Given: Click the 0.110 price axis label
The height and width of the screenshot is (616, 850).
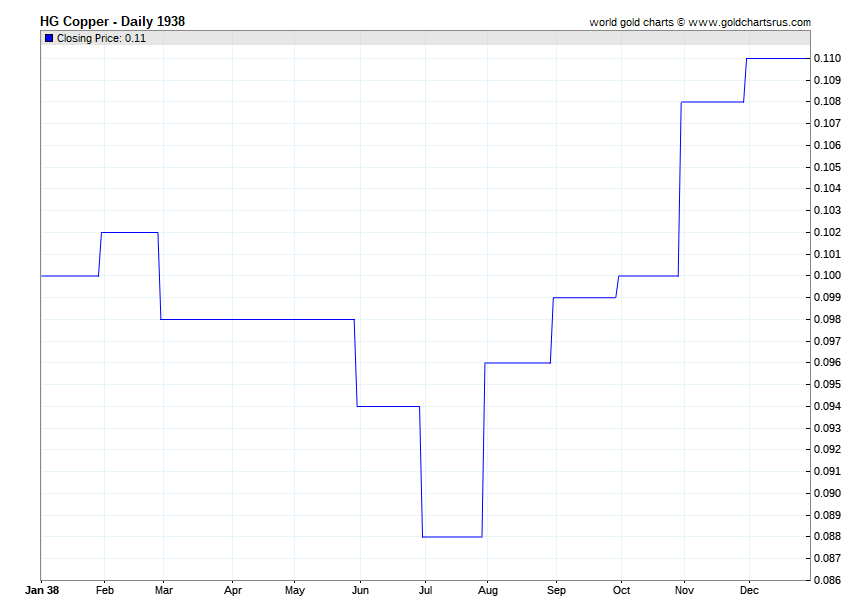Looking at the screenshot, I should 827,59.
